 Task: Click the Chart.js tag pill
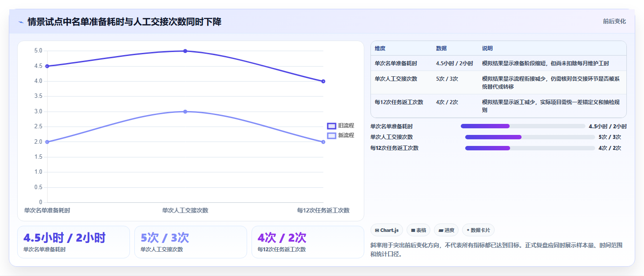[x=387, y=230]
